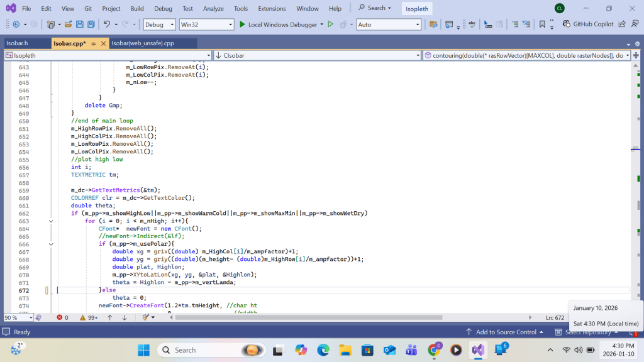
Task: Click the bookmark icon in toolbar
Action: [542, 25]
